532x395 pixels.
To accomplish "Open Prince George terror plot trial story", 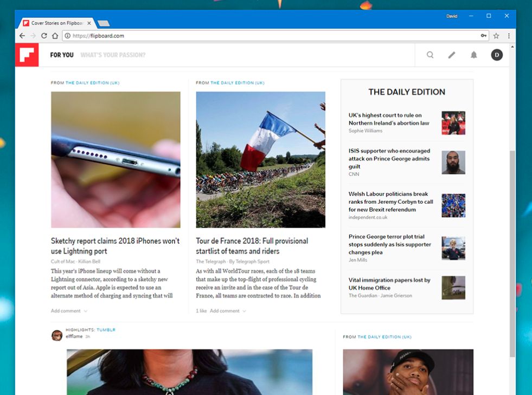I will (x=390, y=244).
